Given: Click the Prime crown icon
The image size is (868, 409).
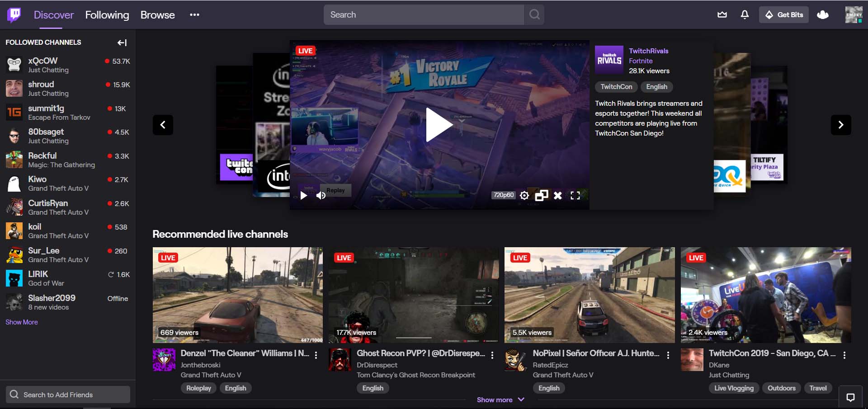Looking at the screenshot, I should [x=722, y=14].
